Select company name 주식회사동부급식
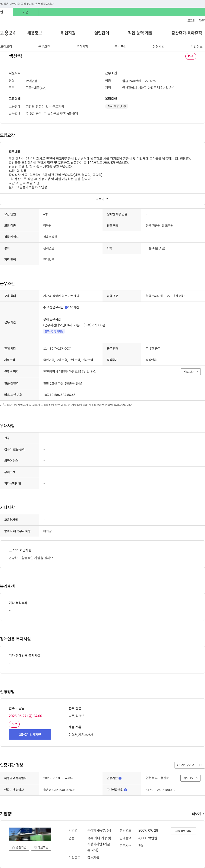 pos(99,830)
